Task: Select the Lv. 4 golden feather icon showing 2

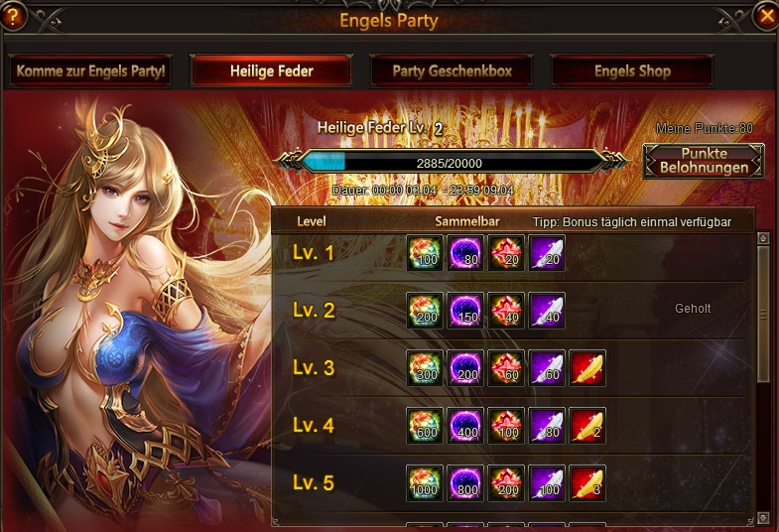Action: pos(587,426)
